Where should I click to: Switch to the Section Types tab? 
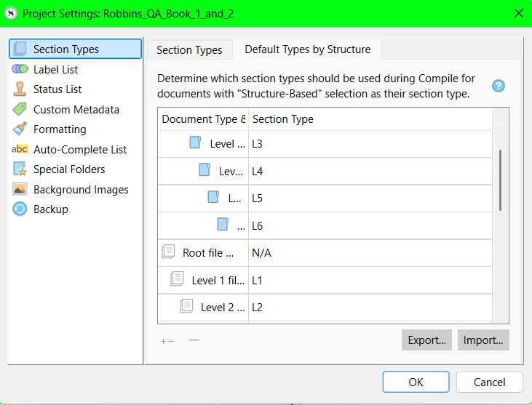tap(189, 50)
